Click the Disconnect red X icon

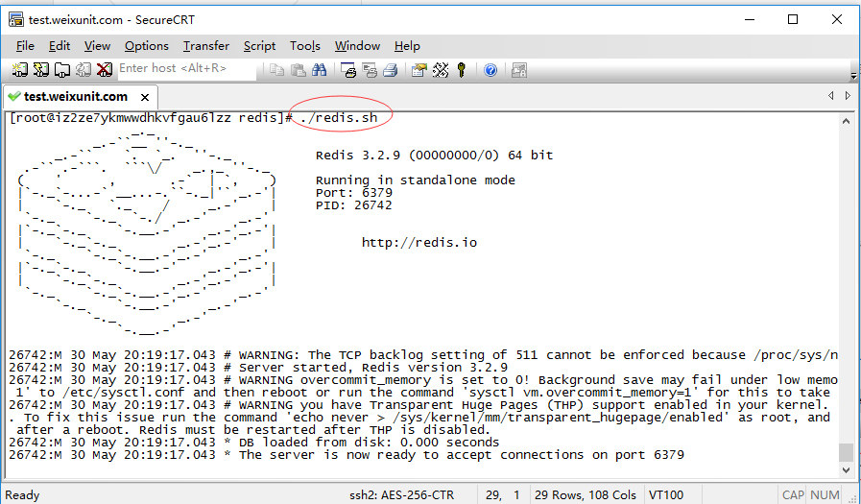tap(105, 70)
